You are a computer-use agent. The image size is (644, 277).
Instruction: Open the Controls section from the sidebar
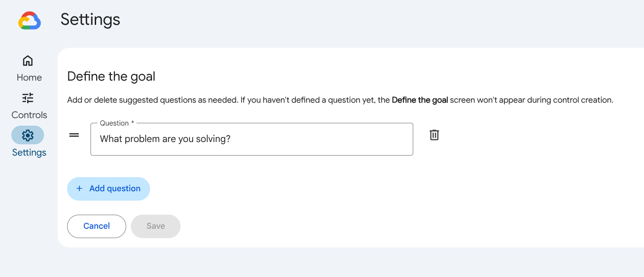click(x=29, y=105)
